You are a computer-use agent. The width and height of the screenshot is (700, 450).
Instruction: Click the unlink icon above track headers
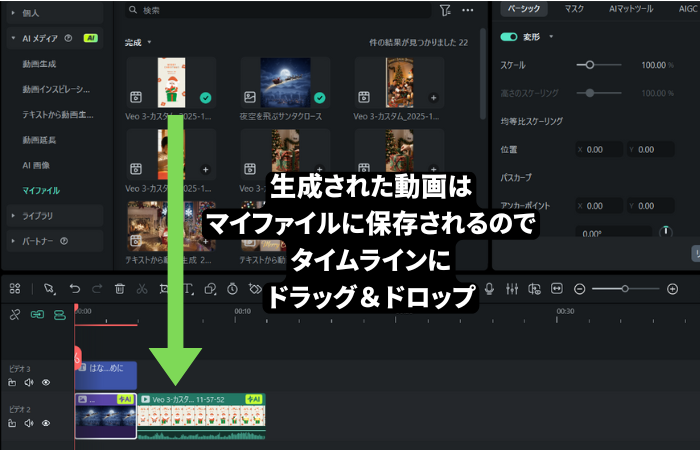point(15,315)
